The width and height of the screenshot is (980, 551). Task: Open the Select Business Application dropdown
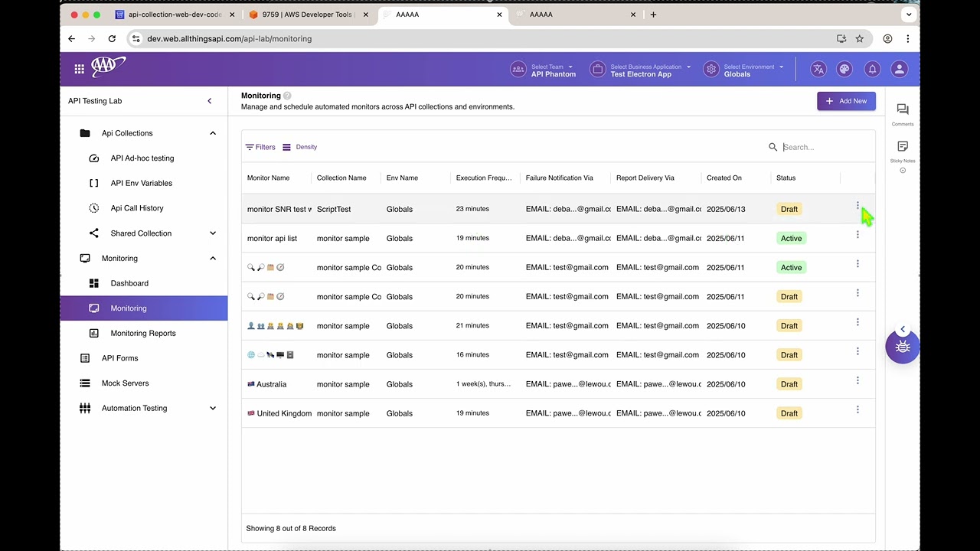pos(641,70)
